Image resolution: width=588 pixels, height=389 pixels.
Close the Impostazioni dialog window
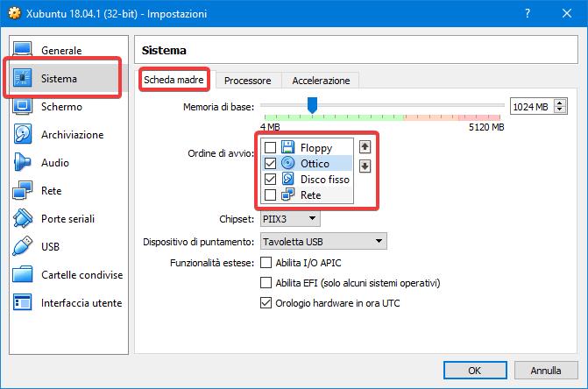pos(567,13)
